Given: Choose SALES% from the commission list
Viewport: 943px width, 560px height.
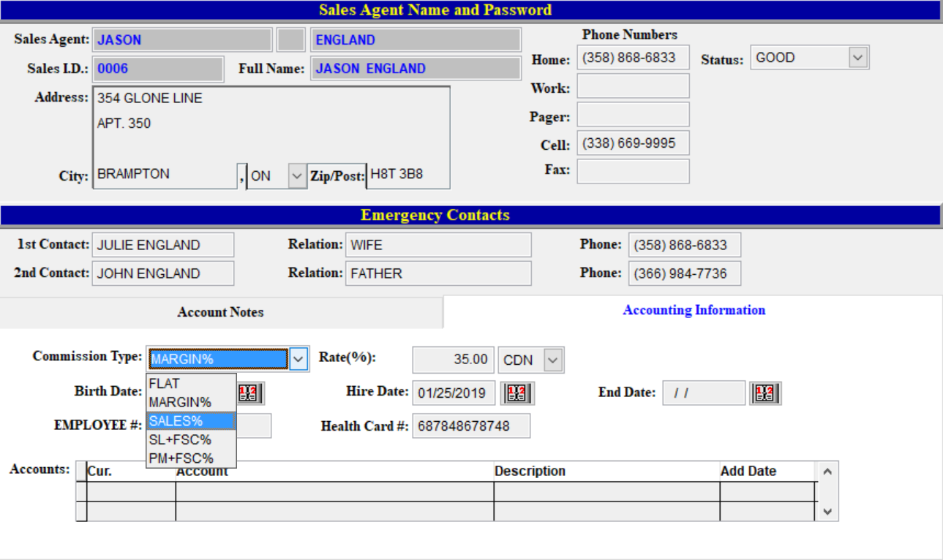Looking at the screenshot, I should [191, 421].
